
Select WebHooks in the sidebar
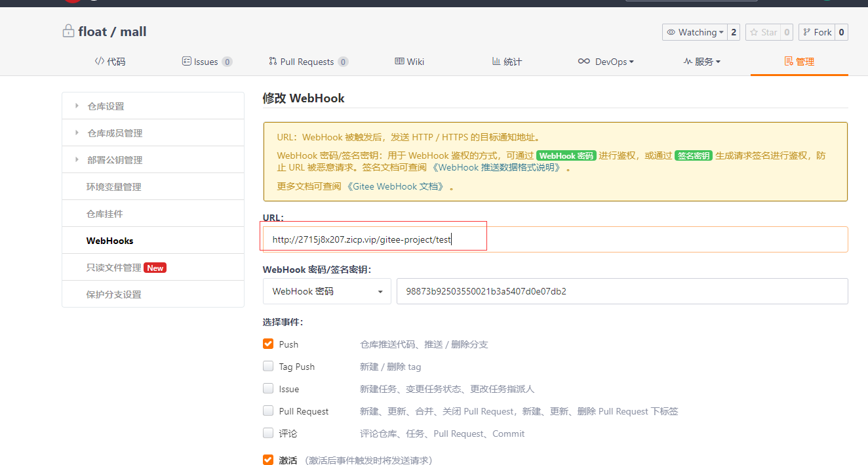[153, 240]
